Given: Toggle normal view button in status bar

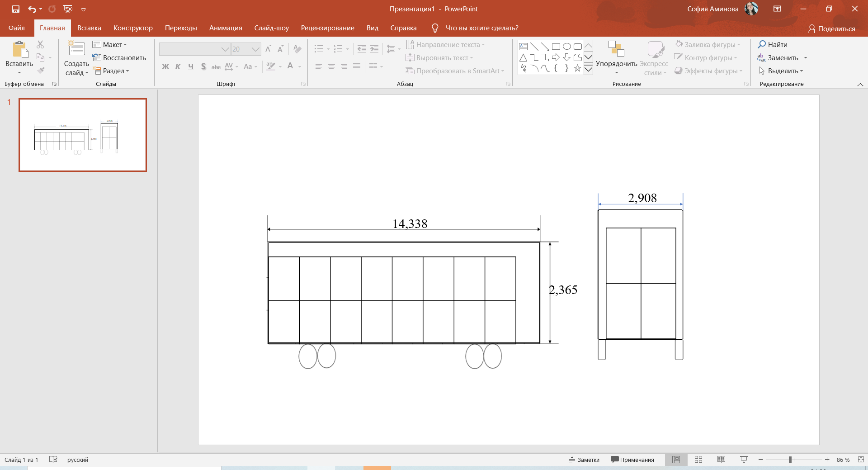Looking at the screenshot, I should [676, 460].
